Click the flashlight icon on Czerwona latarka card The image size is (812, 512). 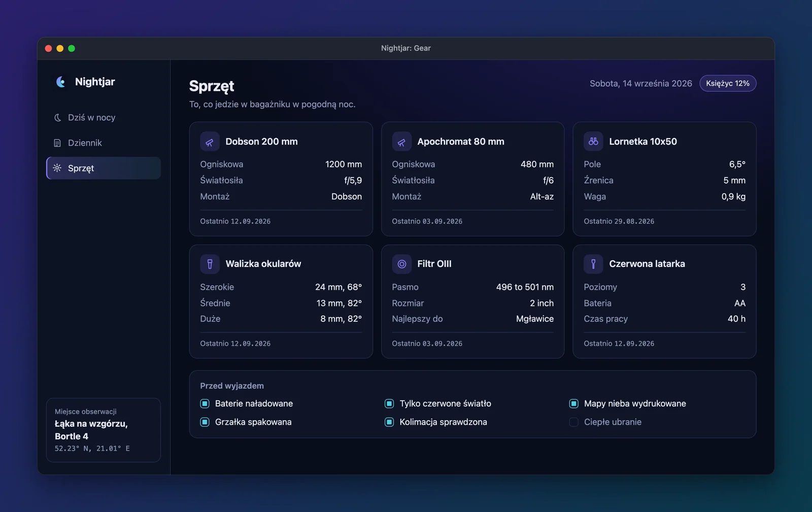pos(593,264)
